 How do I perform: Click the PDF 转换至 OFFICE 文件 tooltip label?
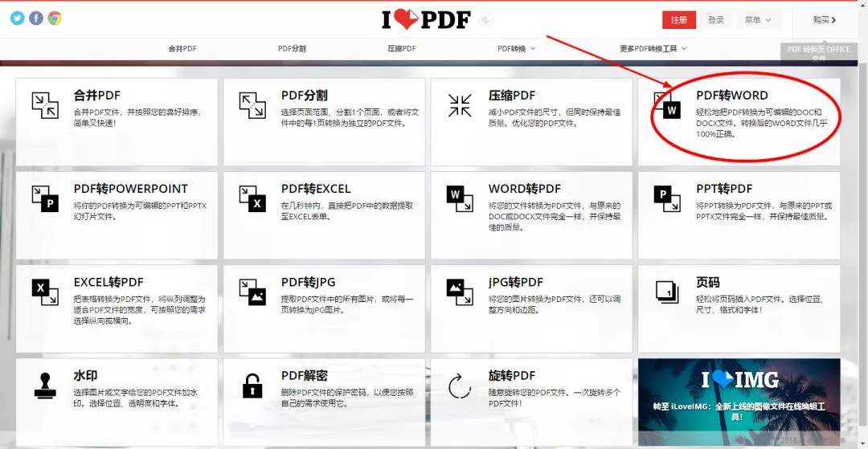pos(818,54)
